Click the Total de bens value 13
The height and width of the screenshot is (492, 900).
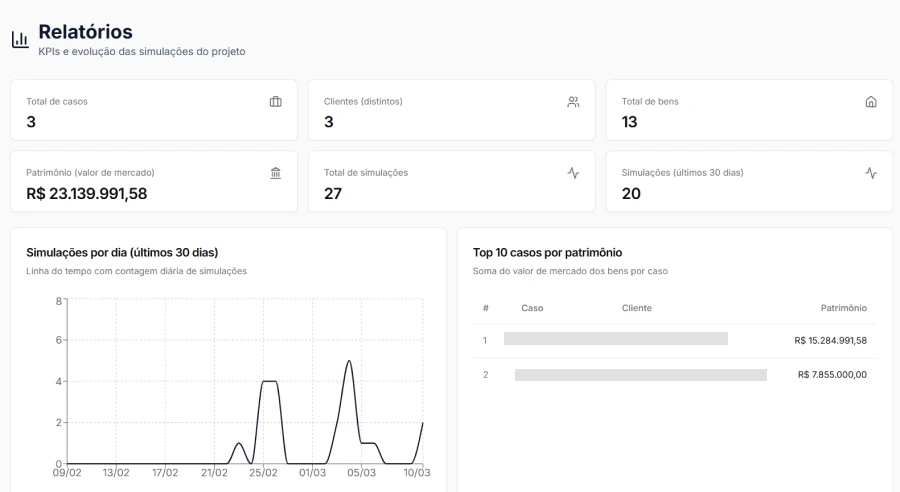(630, 122)
